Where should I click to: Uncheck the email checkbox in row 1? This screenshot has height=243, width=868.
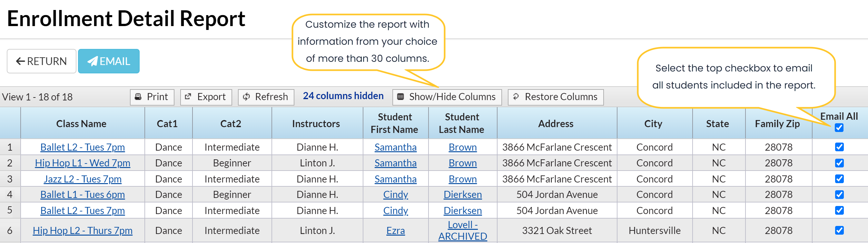coord(839,147)
